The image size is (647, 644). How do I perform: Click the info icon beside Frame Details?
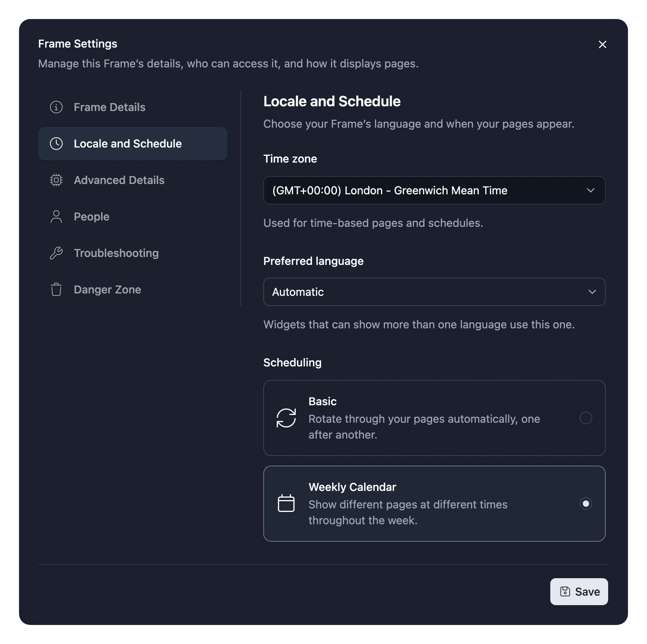(x=56, y=107)
